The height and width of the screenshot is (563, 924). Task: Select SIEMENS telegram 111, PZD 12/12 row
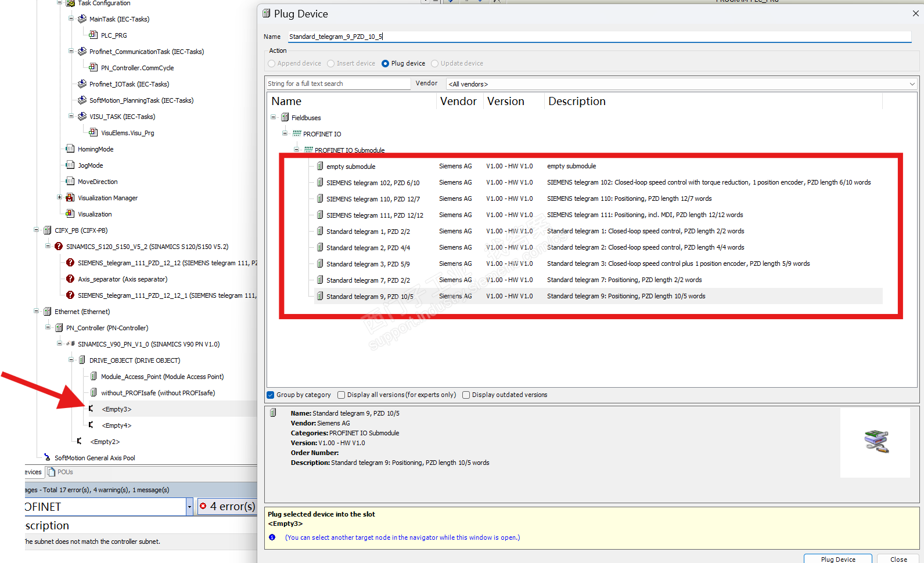point(598,215)
